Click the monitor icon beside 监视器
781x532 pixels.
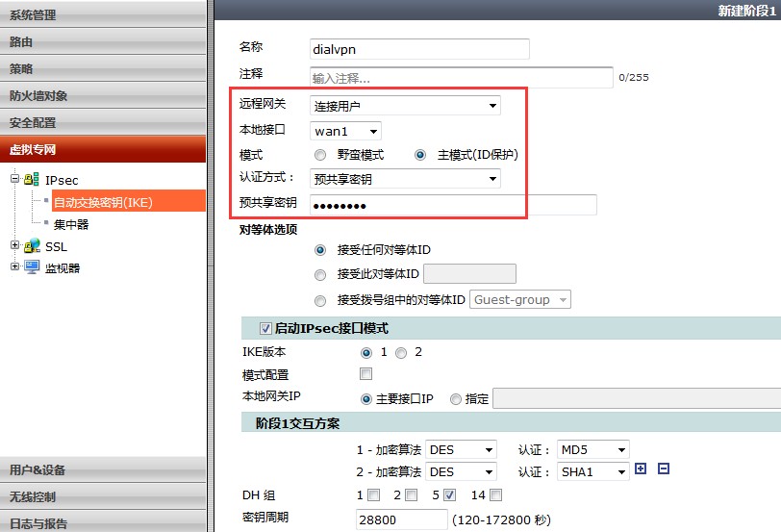click(x=32, y=267)
